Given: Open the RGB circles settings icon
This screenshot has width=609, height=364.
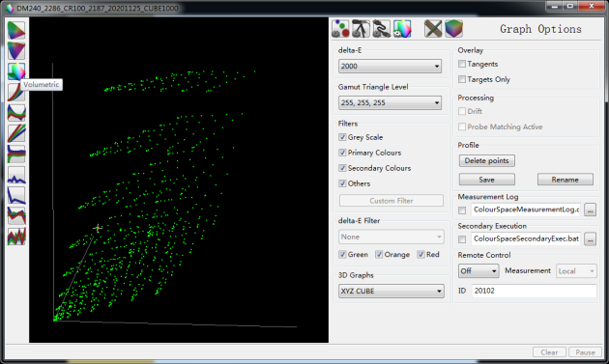Looking at the screenshot, I should point(340,29).
